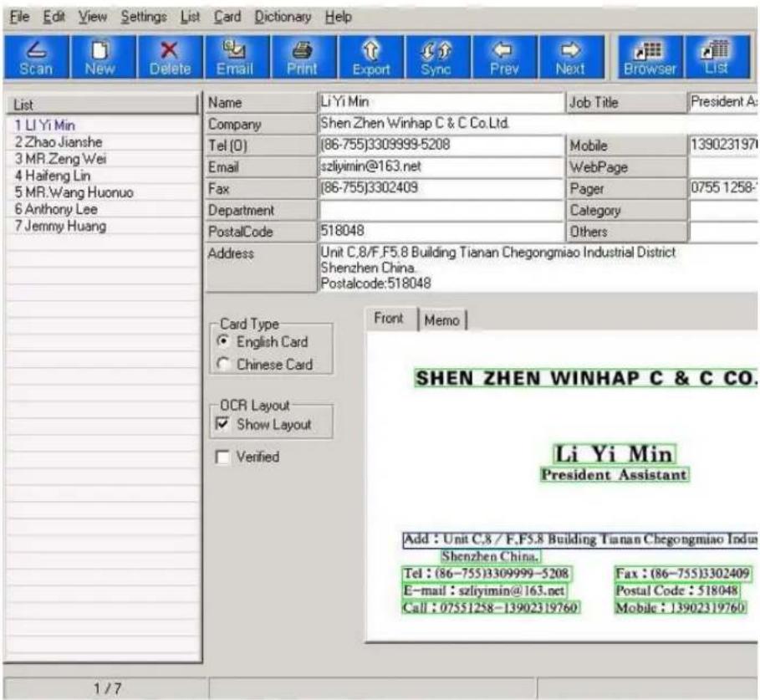The image size is (760, 700).
Task: Open the Dictionary menu
Action: coord(283,17)
